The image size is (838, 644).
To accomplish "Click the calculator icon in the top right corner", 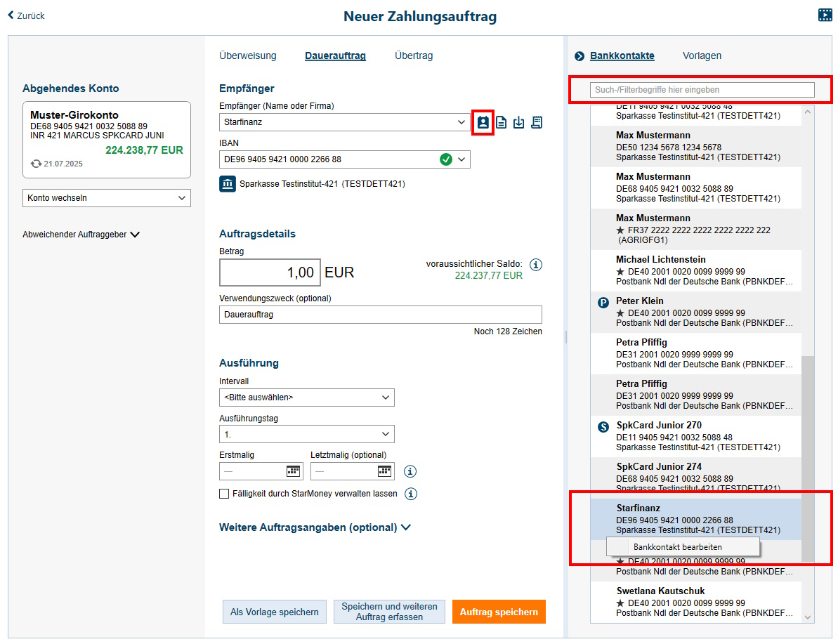I will click(825, 13).
